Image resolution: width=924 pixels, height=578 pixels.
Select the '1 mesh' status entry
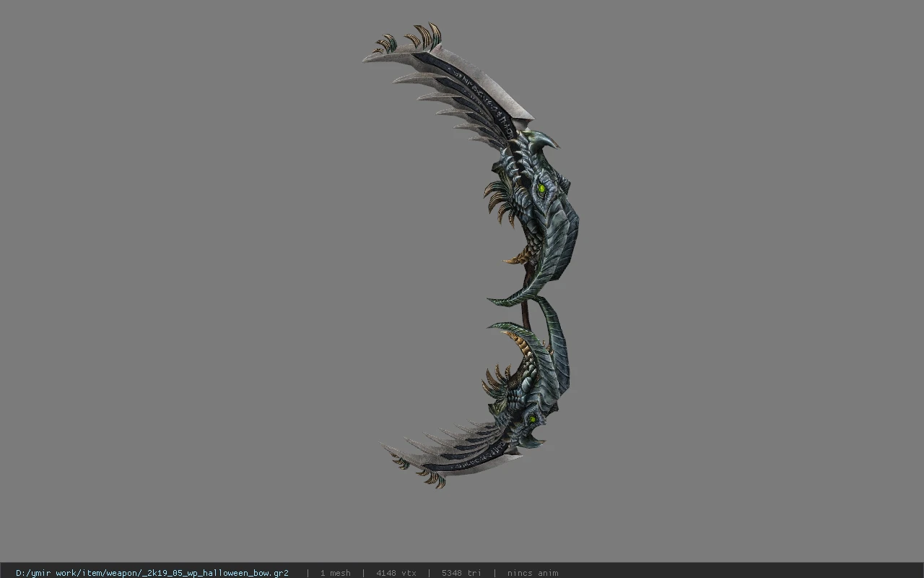tap(336, 573)
